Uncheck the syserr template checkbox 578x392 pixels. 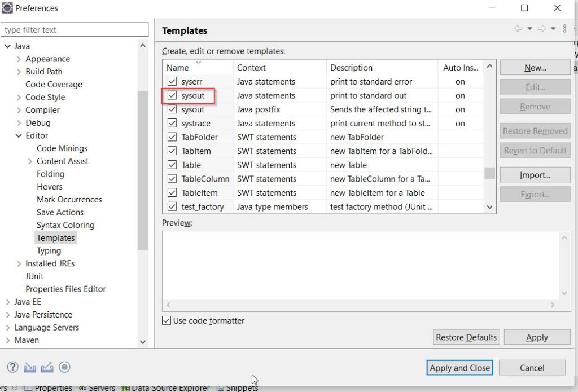pyautogui.click(x=172, y=82)
